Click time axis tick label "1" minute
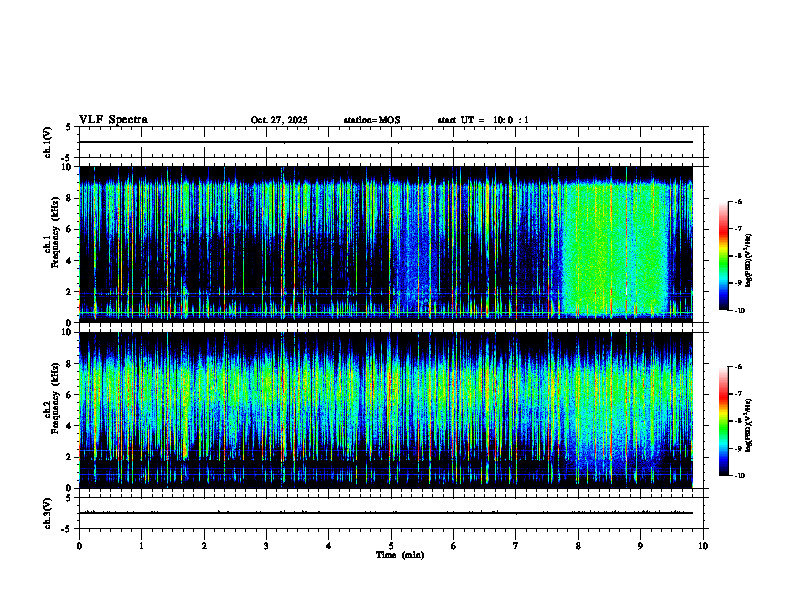Screen dimensions: 792x612 pos(141,546)
